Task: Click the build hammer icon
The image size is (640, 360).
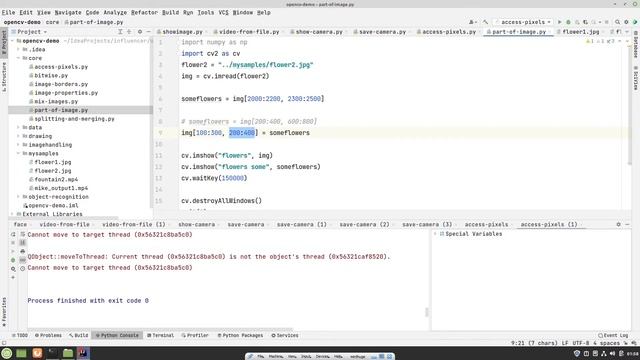Action: (485, 22)
